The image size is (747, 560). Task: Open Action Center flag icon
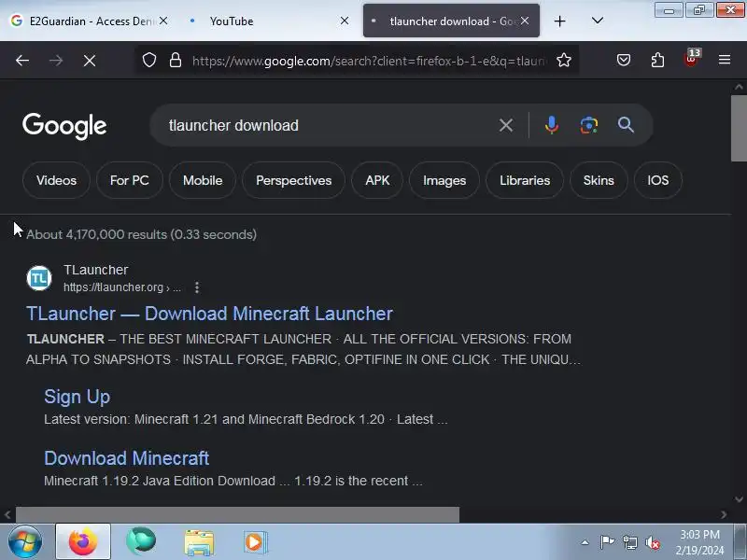tap(608, 542)
